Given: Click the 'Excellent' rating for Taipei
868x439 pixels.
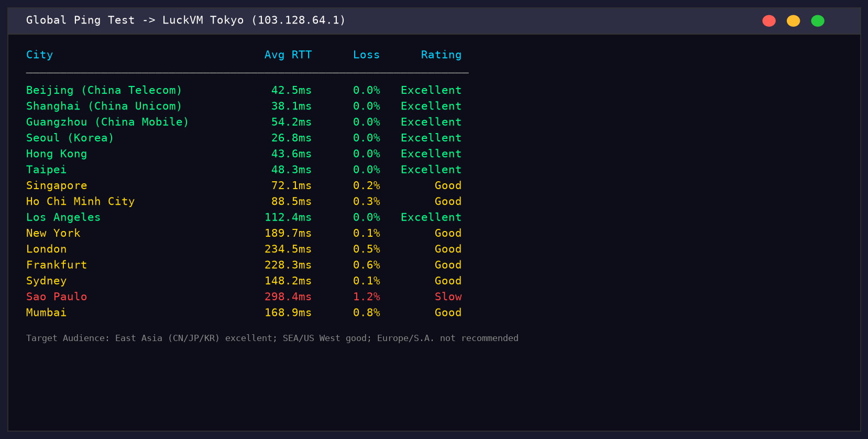Looking at the screenshot, I should pos(431,170).
